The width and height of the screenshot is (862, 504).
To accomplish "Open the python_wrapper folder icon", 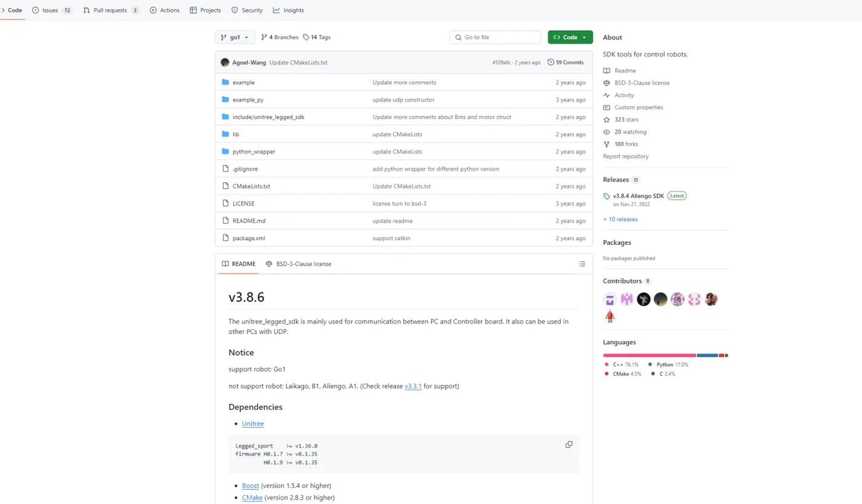I will (x=225, y=151).
